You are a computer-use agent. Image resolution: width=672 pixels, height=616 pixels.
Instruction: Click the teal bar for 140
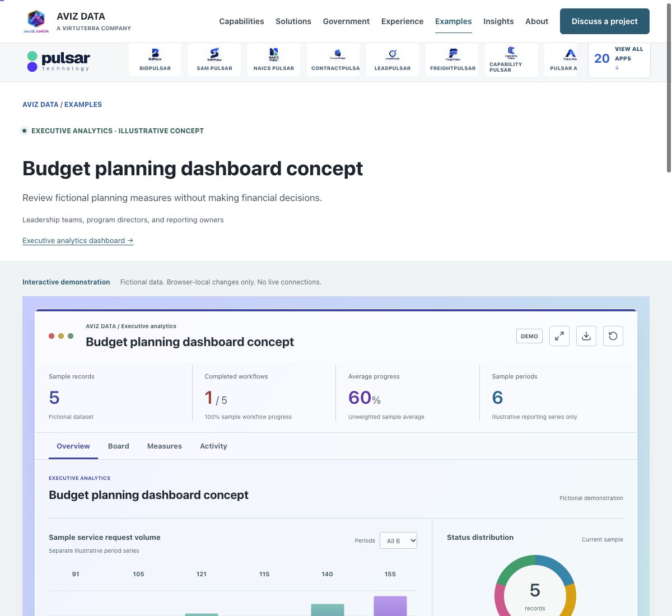tap(328, 610)
